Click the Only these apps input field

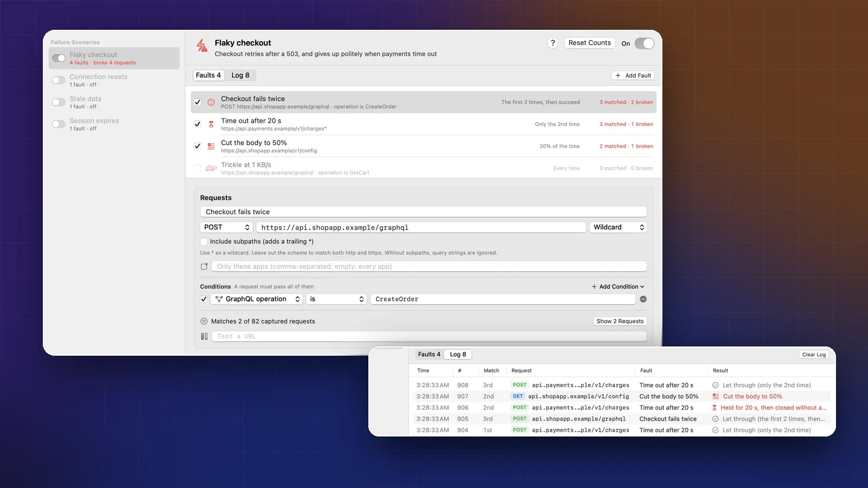pos(429,266)
